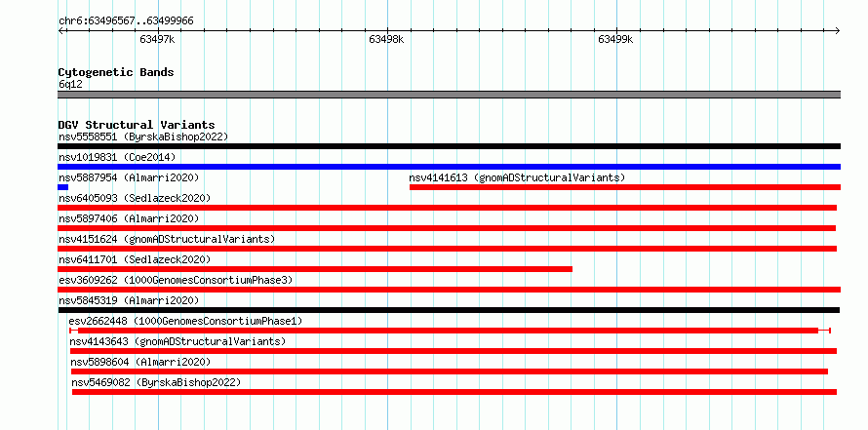Select the red esv3609262 variant bar
This screenshot has width=868, height=430.
449,290
